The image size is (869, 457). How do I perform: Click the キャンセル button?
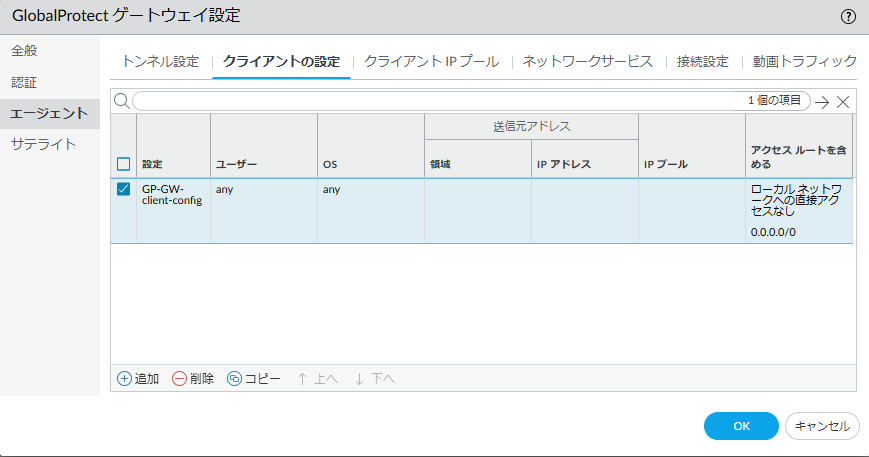(x=822, y=426)
